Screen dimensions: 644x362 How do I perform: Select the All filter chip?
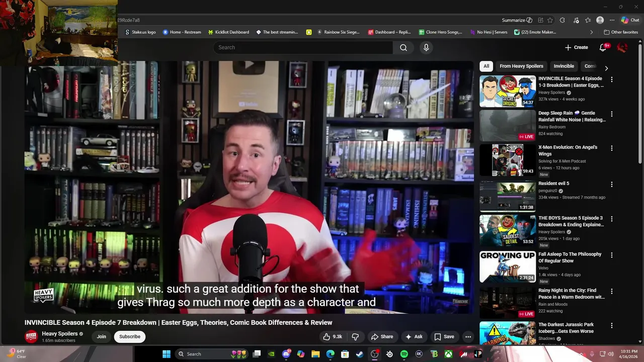click(x=486, y=66)
